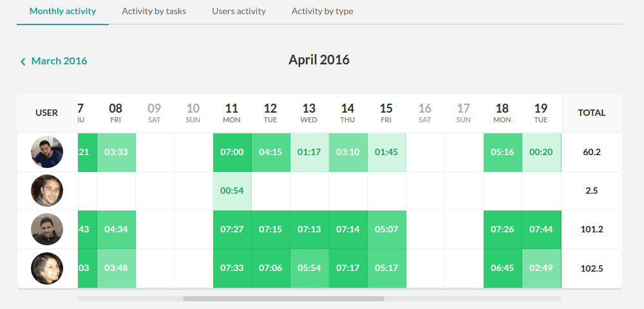Viewport: 644px width, 309px height.
Task: Click the 101.2 total value
Action: [591, 230]
